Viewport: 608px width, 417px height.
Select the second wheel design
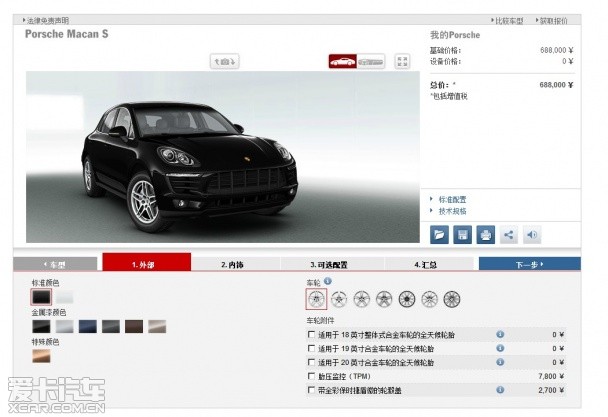click(x=339, y=299)
